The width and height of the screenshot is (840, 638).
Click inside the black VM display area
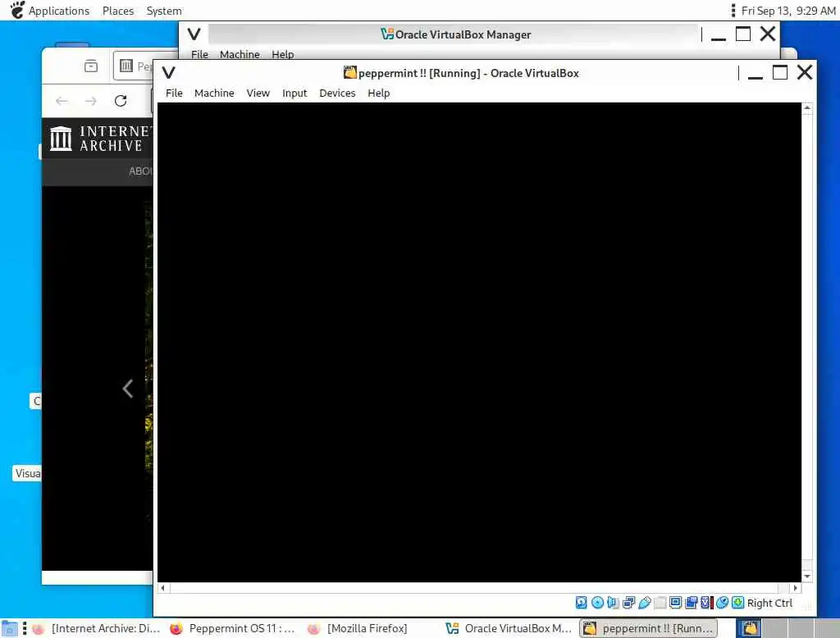click(x=479, y=342)
